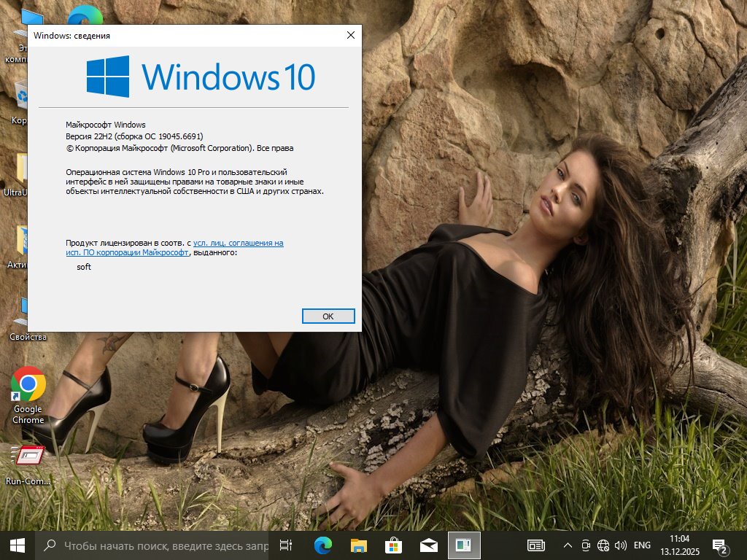This screenshot has height=560, width=747.
Task: Open the Mail app from the taskbar
Action: pyautogui.click(x=429, y=545)
